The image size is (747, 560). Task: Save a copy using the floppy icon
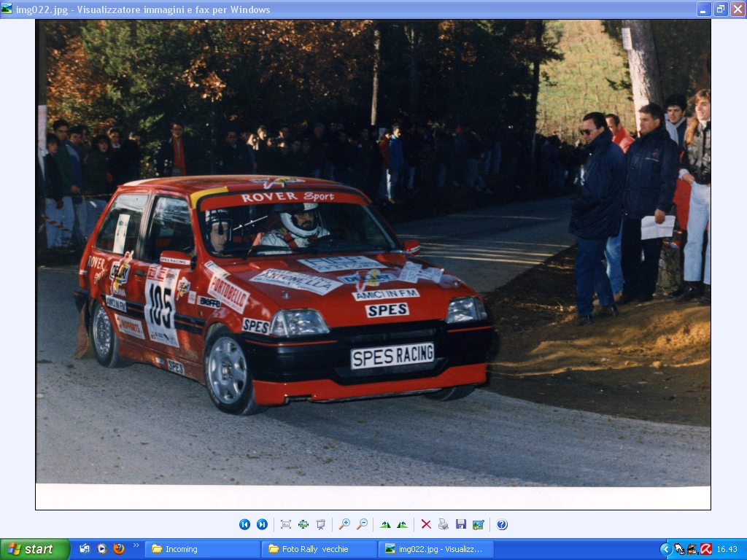461,524
